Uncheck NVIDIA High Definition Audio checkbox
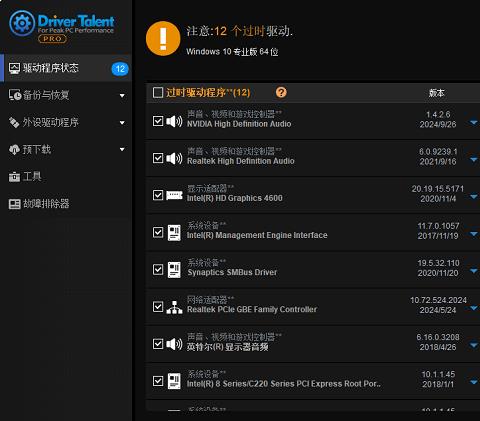480x421 pixels. point(158,121)
